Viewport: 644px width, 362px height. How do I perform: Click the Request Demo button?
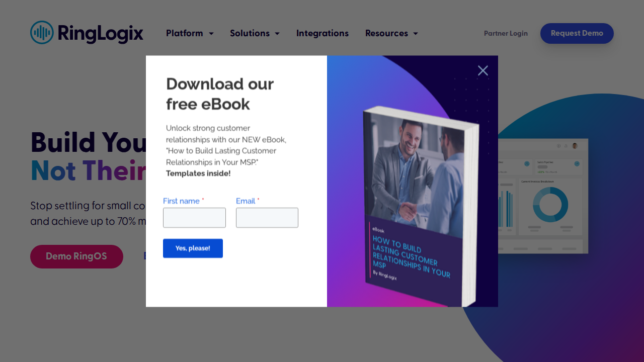coord(577,33)
